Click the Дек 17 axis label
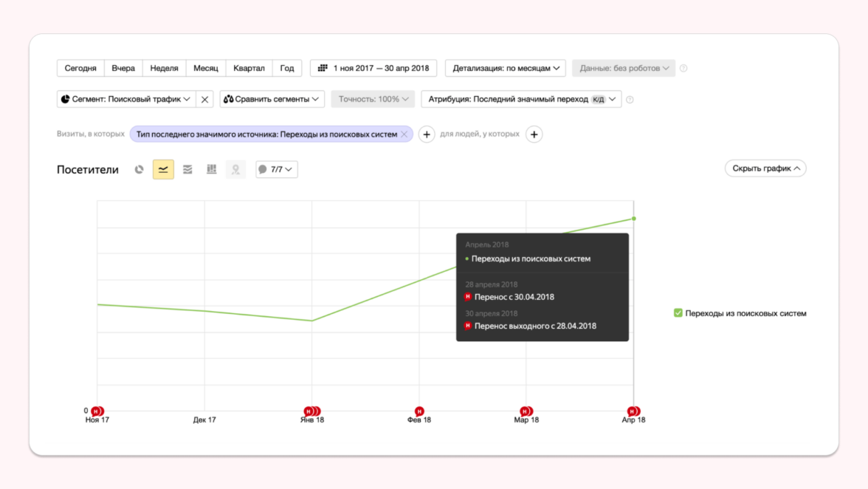Image resolution: width=868 pixels, height=489 pixels. 205,420
